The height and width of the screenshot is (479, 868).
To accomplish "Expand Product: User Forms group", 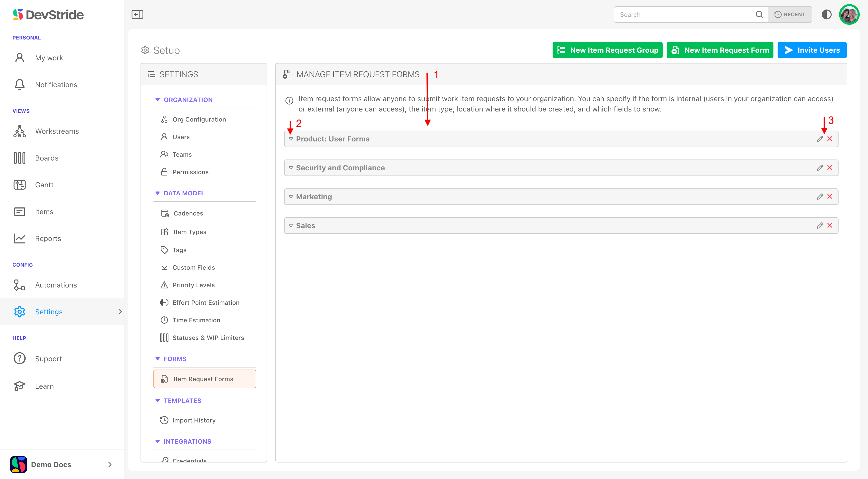I will click(291, 139).
